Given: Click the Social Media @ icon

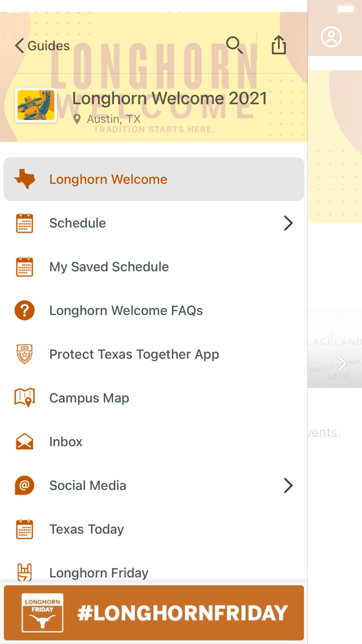Looking at the screenshot, I should (x=24, y=485).
